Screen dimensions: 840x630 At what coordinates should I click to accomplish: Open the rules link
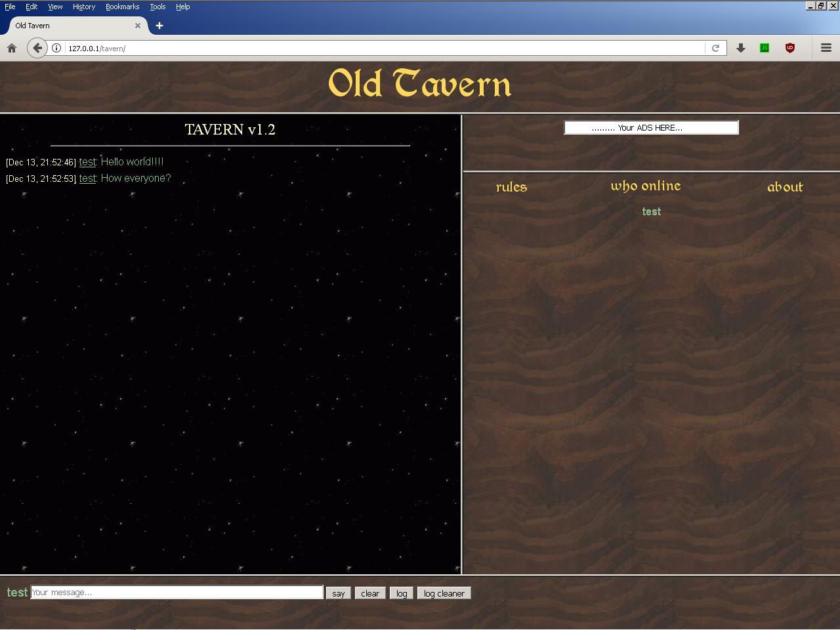(x=511, y=187)
